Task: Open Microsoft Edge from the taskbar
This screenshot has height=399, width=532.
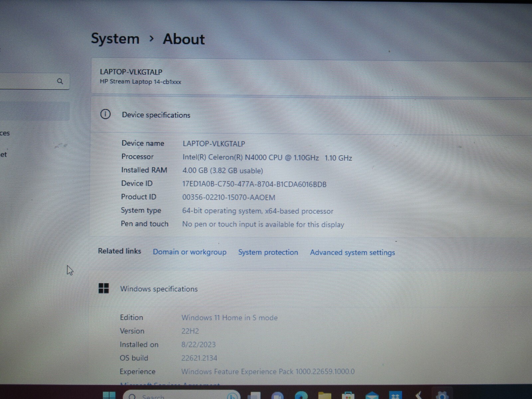Action: point(301,395)
